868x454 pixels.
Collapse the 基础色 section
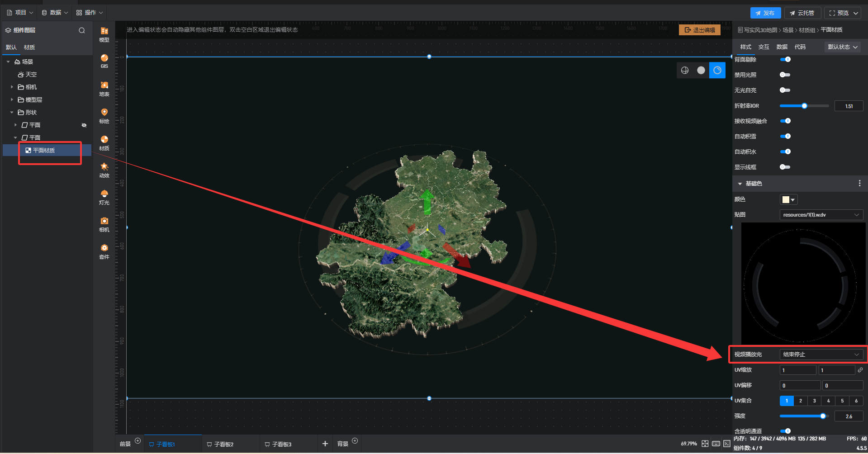(740, 184)
